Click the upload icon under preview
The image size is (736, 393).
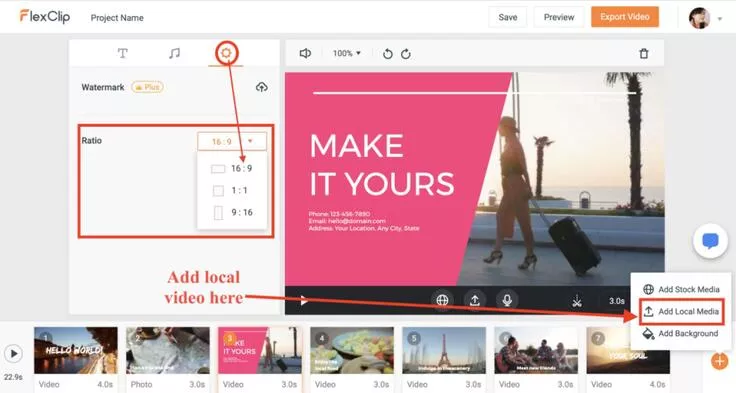pyautogui.click(x=475, y=300)
